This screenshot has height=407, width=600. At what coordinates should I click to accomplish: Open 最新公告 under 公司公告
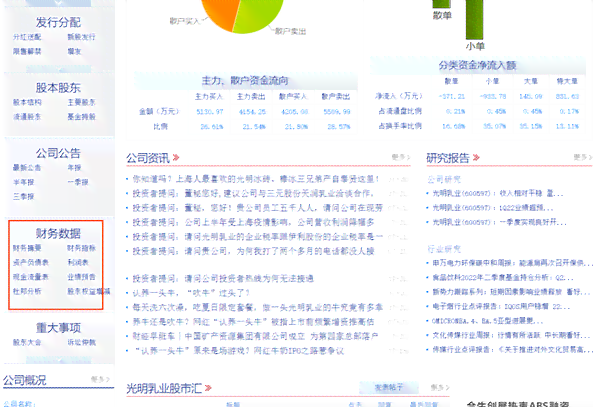[27, 168]
